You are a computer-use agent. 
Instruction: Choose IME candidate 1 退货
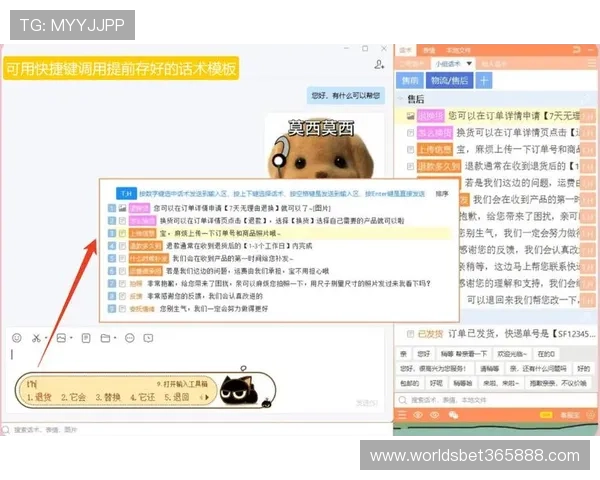39,397
